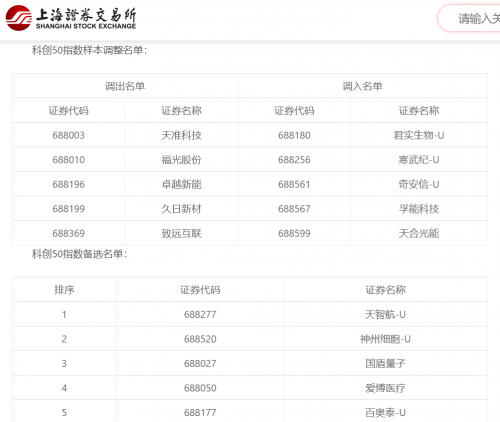The height and width of the screenshot is (422, 500).
Task: Select the name 福光股份
Action: (x=181, y=160)
